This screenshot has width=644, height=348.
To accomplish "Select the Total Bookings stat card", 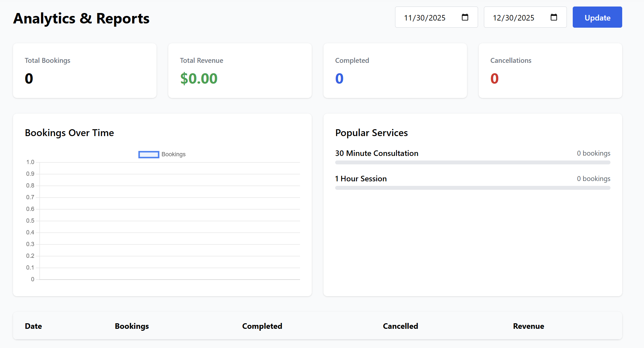I will click(85, 71).
